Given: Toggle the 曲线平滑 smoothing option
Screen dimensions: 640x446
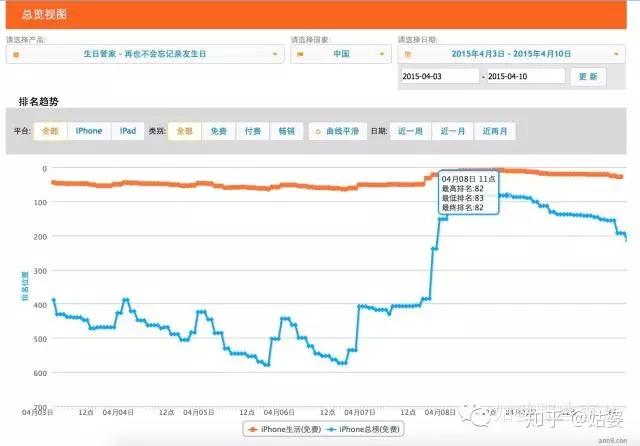Looking at the screenshot, I should pyautogui.click(x=338, y=131).
